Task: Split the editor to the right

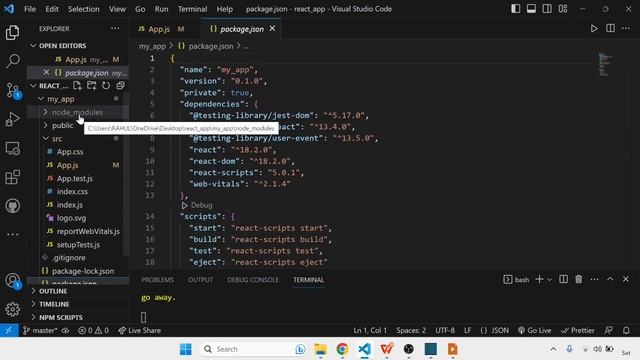Action: (610, 28)
